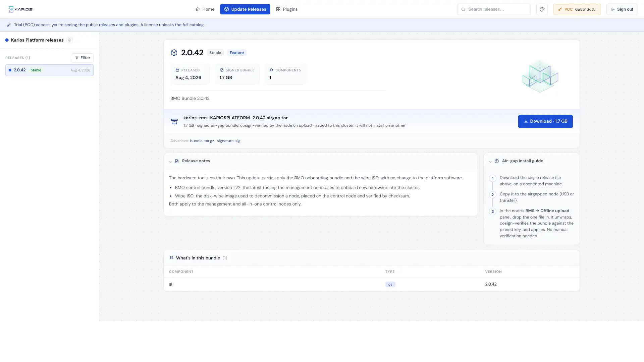Focus the Search releases field
644x362 pixels.
pyautogui.click(x=494, y=9)
